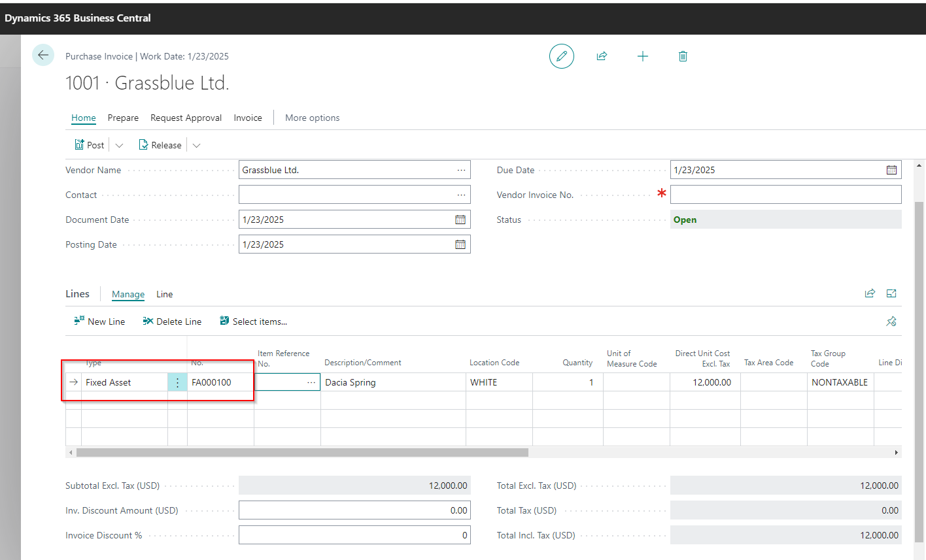
Task: Expand the Release dropdown arrow
Action: tap(196, 145)
